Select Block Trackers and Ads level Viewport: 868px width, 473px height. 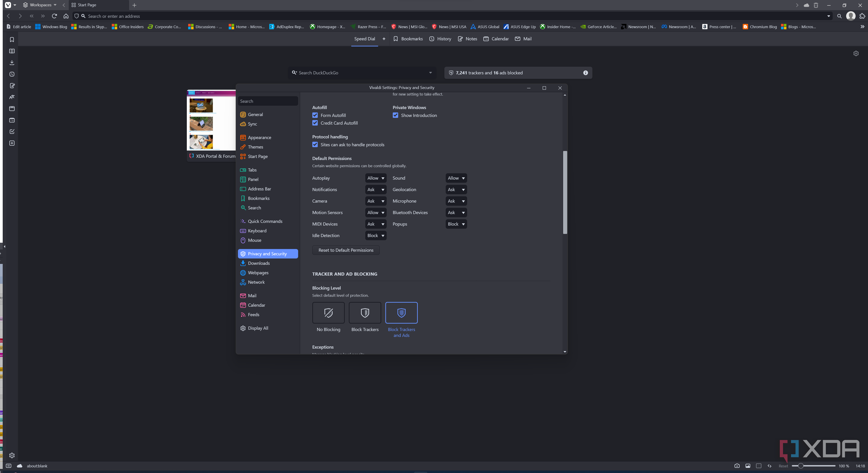pyautogui.click(x=401, y=313)
